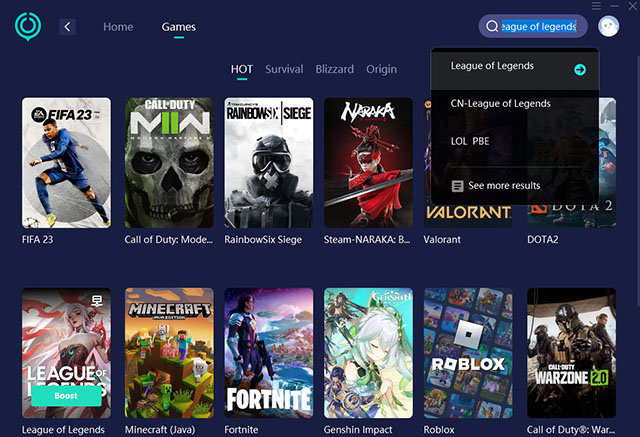This screenshot has width=640, height=437.
Task: Switch to the Home tab
Action: [x=118, y=27]
